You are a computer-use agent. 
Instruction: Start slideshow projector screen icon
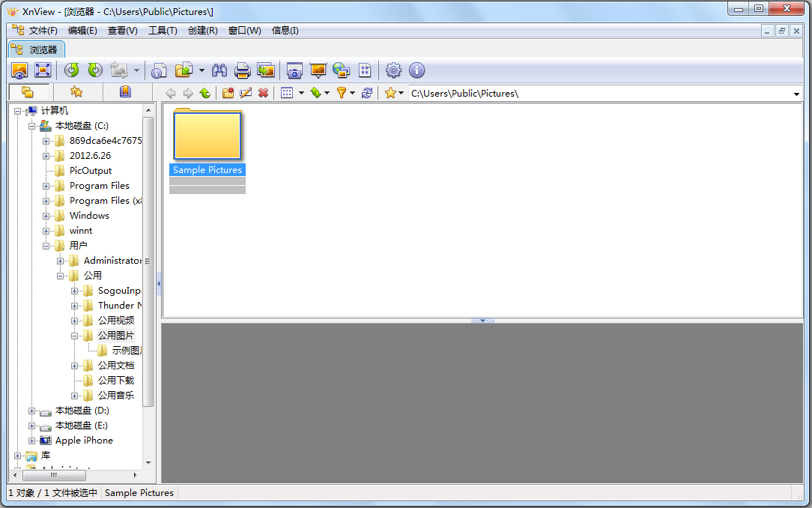click(318, 70)
